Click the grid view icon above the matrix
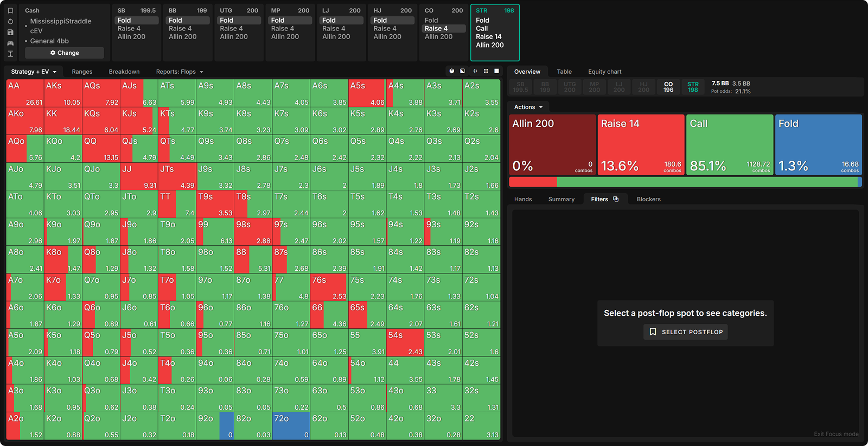The height and width of the screenshot is (446, 868). click(x=486, y=71)
